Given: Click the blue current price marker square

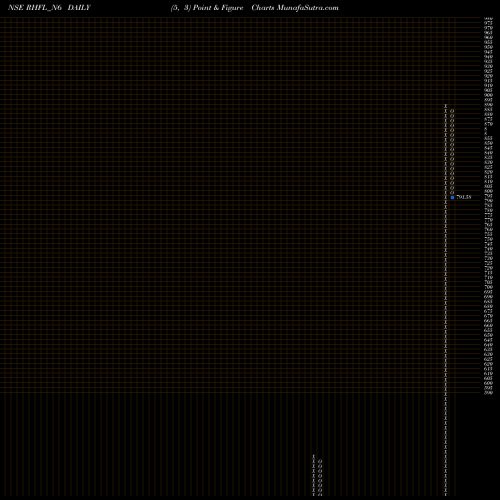Looking at the screenshot, I should [x=452, y=197].
